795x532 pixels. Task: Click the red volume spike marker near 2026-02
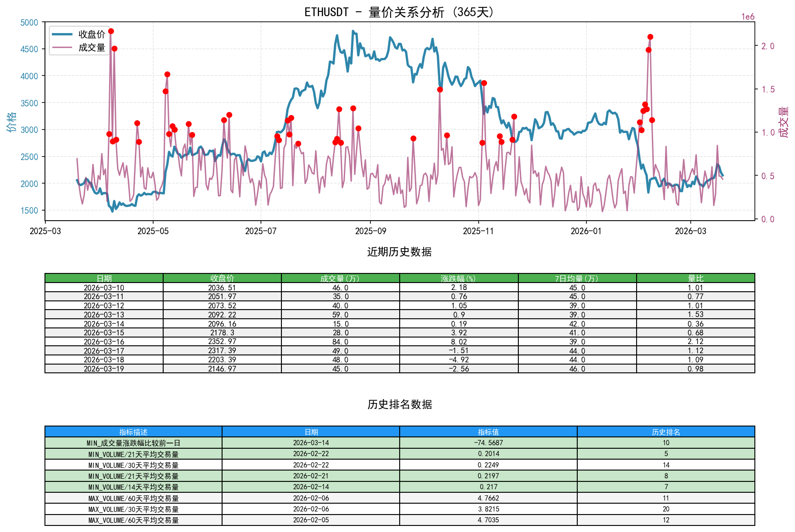650,37
